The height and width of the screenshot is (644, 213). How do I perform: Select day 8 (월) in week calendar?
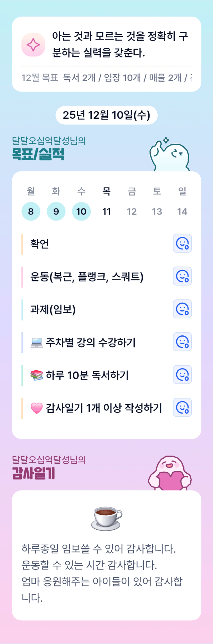click(x=31, y=211)
